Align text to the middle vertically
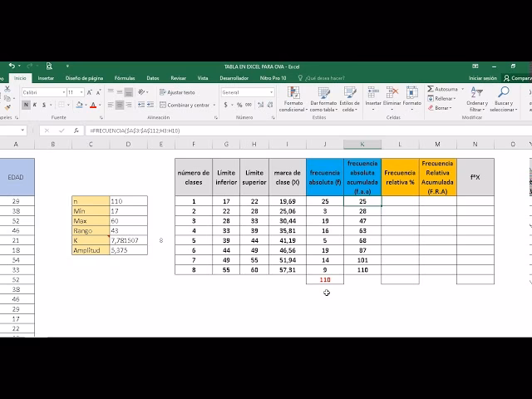 coord(120,92)
